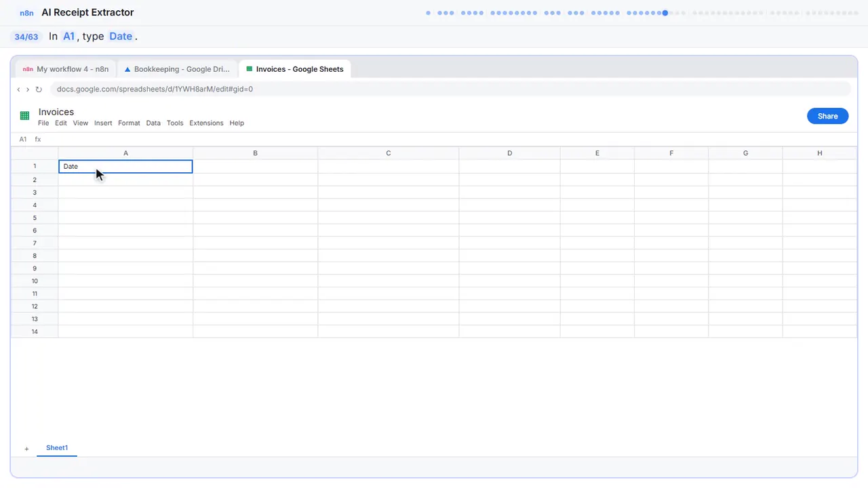The width and height of the screenshot is (868, 488).
Task: Reload the page with the refresh icon
Action: (39, 89)
